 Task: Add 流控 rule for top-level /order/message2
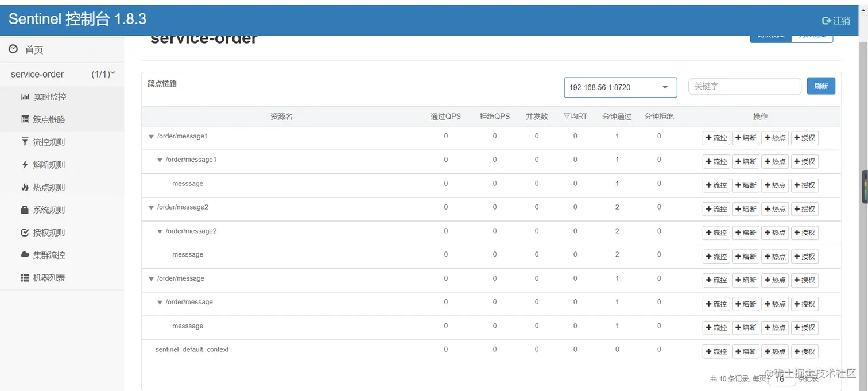tap(716, 209)
